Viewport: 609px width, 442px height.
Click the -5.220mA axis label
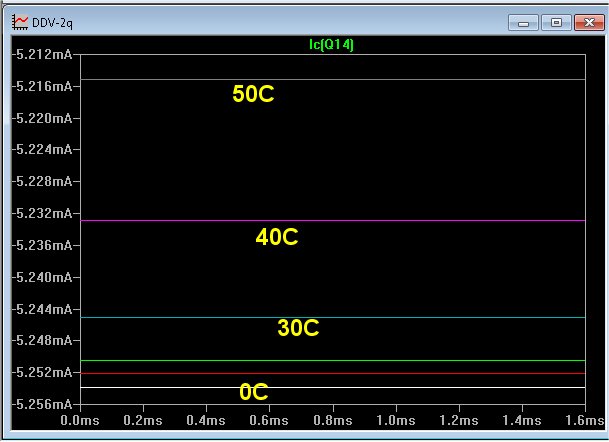click(42, 118)
